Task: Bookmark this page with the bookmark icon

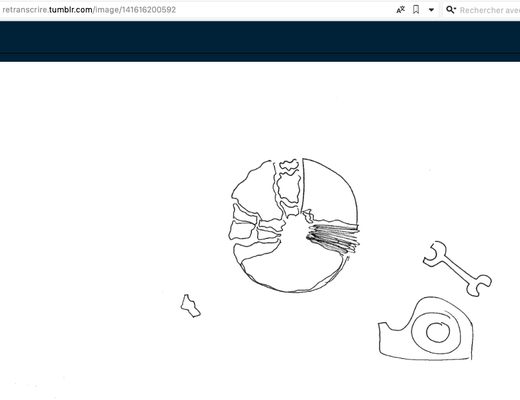Action: tap(416, 10)
